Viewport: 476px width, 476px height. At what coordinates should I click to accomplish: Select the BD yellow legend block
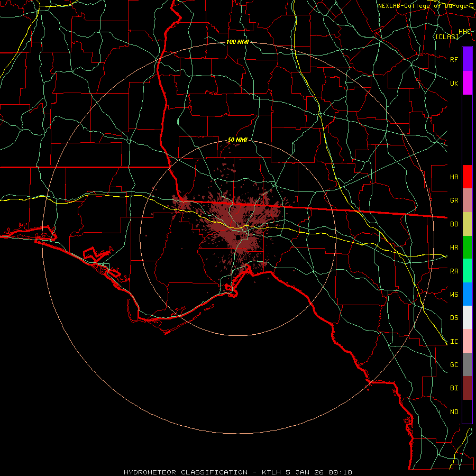pyautogui.click(x=467, y=224)
